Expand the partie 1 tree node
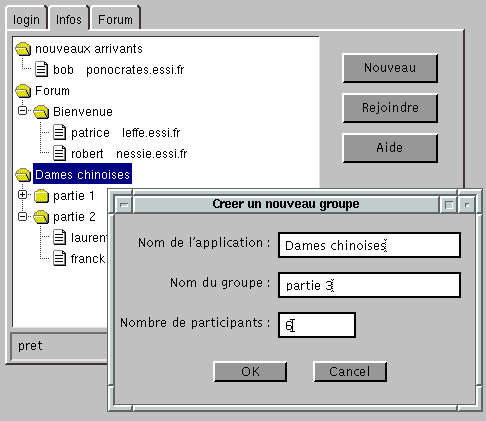 point(22,195)
